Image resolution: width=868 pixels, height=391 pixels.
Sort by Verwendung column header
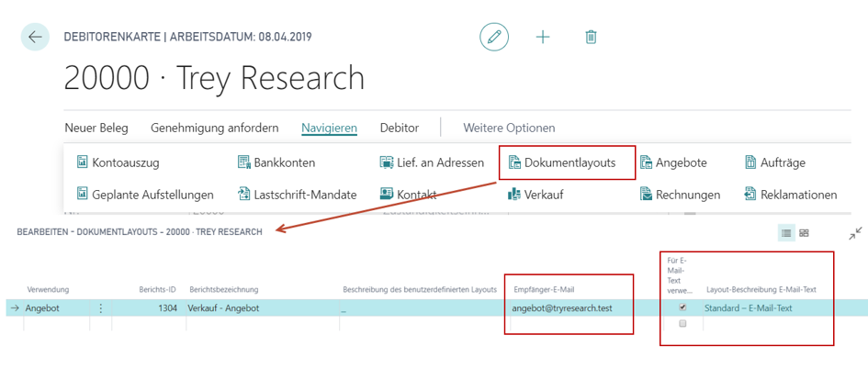tap(48, 290)
